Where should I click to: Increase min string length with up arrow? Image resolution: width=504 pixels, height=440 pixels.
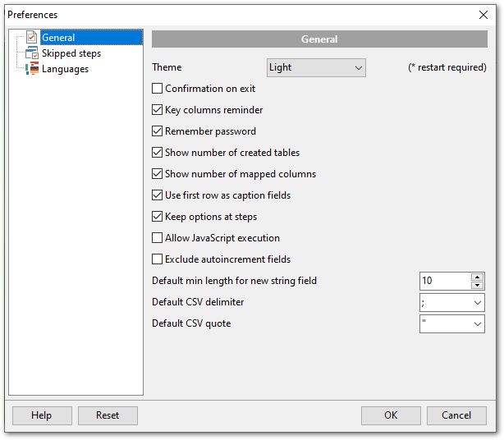pyautogui.click(x=477, y=277)
